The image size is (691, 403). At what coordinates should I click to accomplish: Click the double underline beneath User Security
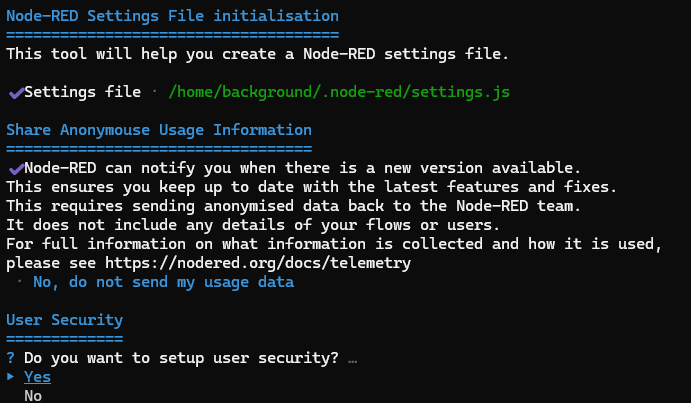click(x=65, y=339)
